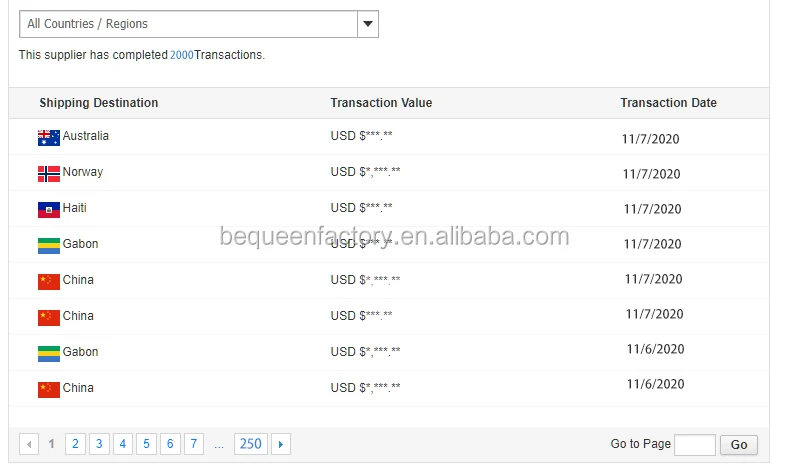This screenshot has width=788, height=474.
Task: Jump to page 250
Action: coord(250,444)
